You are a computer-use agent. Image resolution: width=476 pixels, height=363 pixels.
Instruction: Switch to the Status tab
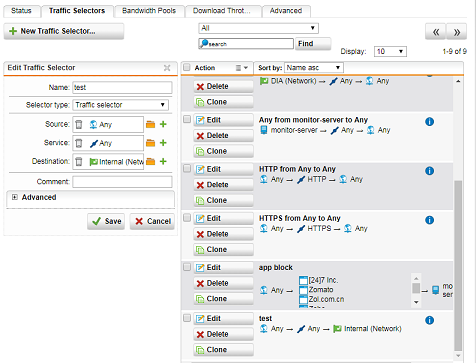[x=21, y=11]
